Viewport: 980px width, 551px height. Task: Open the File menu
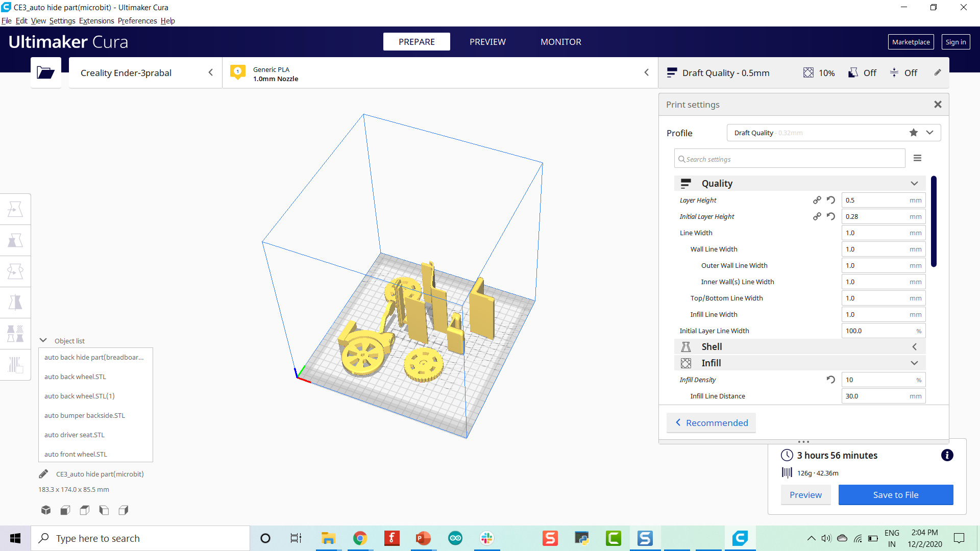pos(7,21)
